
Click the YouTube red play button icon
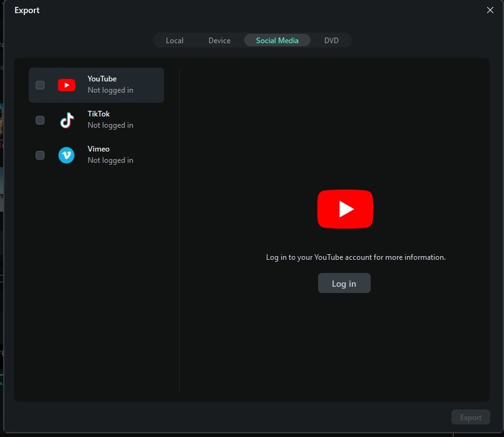pyautogui.click(x=66, y=85)
